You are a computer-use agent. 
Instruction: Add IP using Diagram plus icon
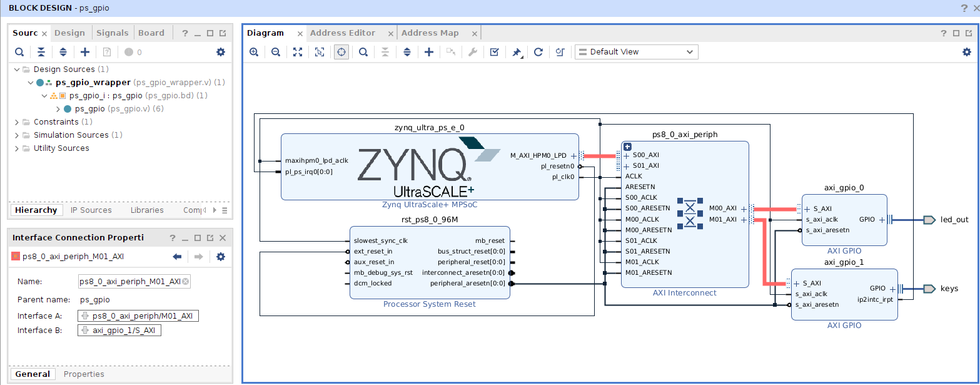pyautogui.click(x=429, y=52)
